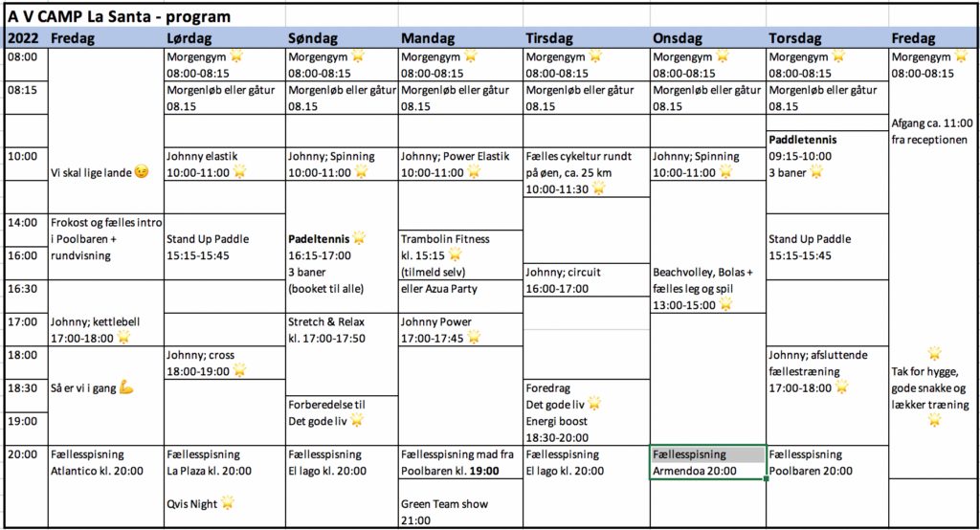This screenshot has height=530, width=980.
Task: Click the star after Trambolin Fitness kl. 15:15
Action: pyautogui.click(x=455, y=254)
